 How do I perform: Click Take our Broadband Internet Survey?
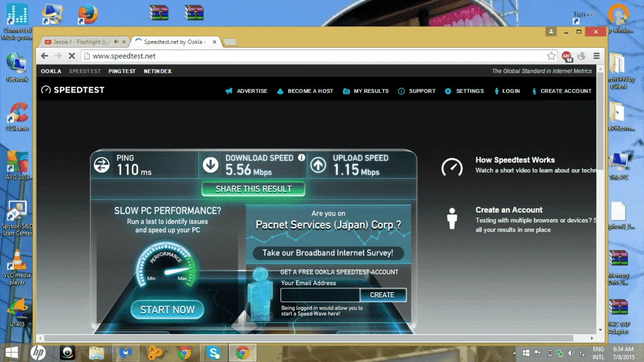[328, 253]
